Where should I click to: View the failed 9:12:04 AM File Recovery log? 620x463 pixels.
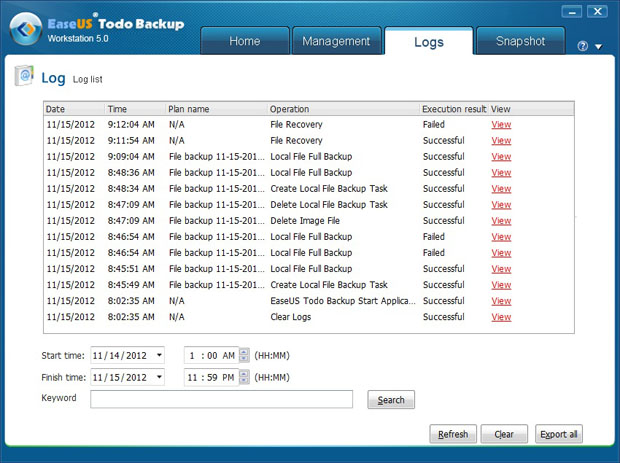(x=501, y=125)
